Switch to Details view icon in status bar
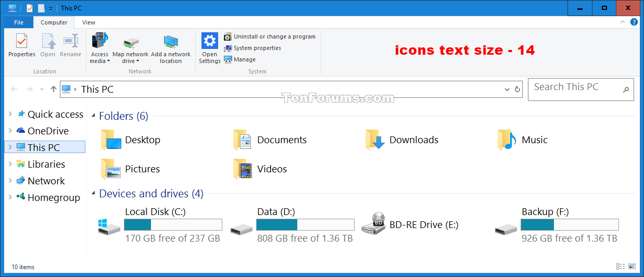The image size is (644, 277). coord(621,267)
